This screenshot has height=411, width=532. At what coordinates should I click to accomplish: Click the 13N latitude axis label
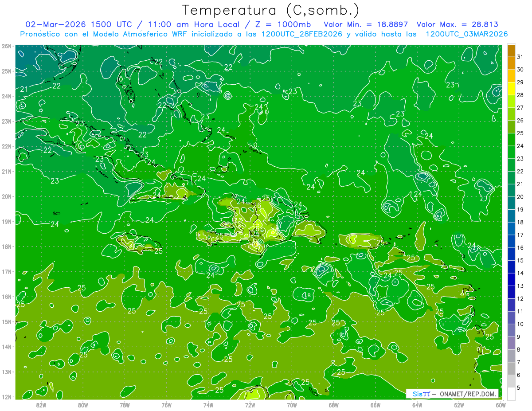click(x=7, y=372)
